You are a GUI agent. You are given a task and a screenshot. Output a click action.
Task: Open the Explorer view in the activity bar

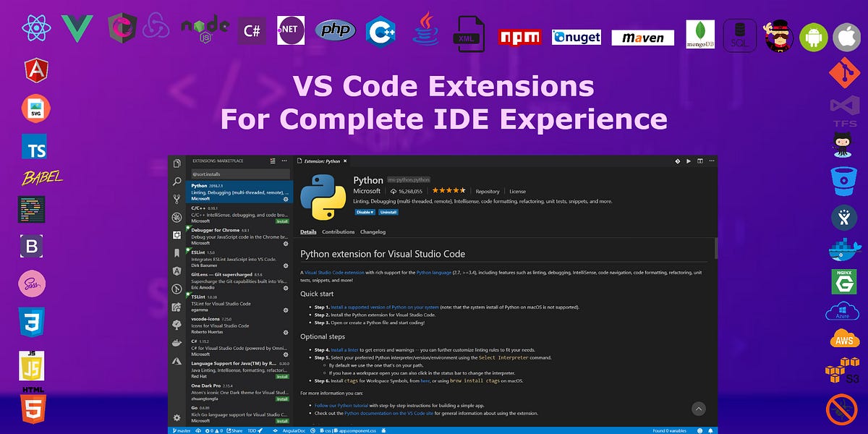point(178,162)
